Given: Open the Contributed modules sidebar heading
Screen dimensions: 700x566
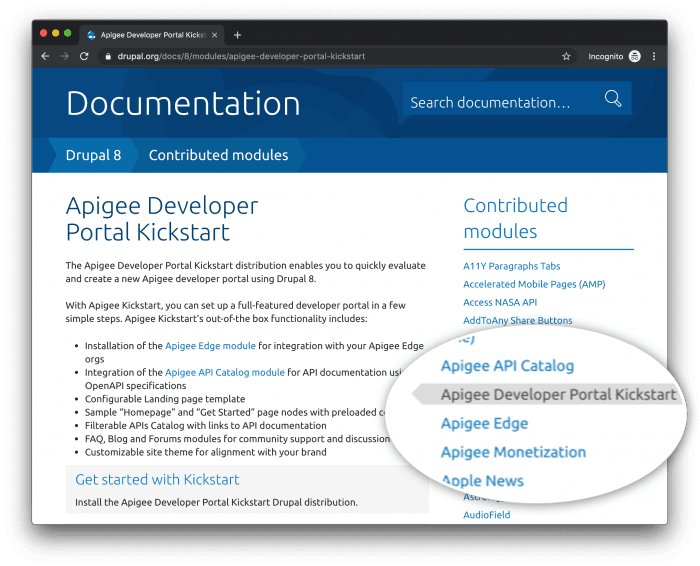Looking at the screenshot, I should pos(516,218).
